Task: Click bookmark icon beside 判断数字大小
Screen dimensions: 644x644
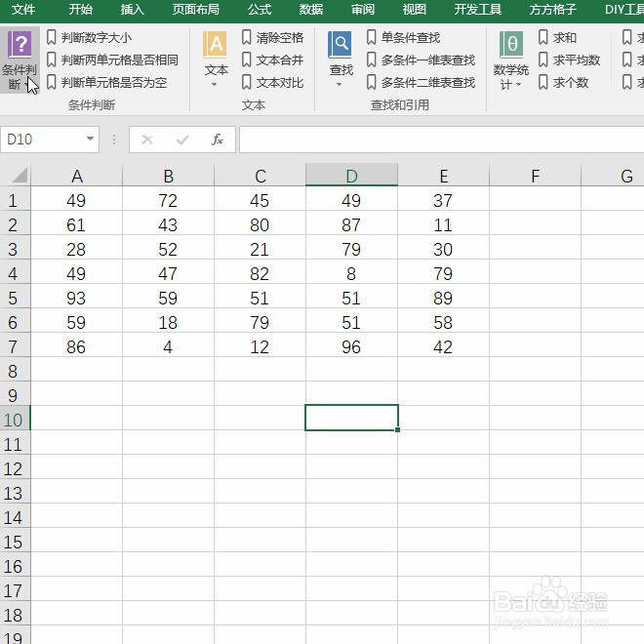Action: pos(52,37)
